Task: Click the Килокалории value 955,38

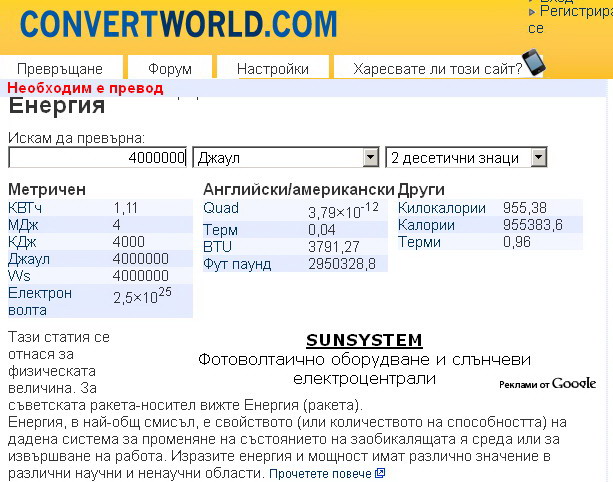Action: coord(525,208)
